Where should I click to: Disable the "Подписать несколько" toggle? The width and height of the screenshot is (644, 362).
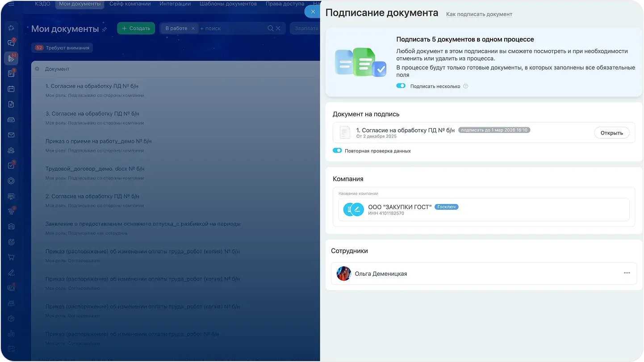tap(401, 85)
